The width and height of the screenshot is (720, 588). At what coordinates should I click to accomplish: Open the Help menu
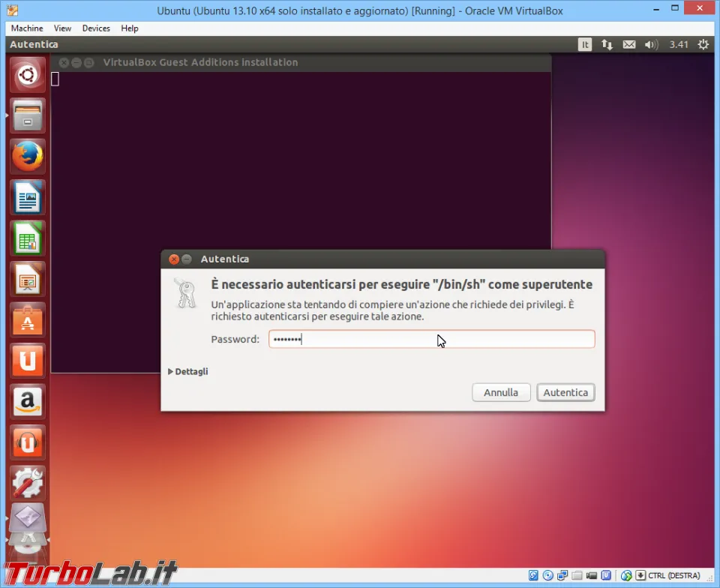130,28
